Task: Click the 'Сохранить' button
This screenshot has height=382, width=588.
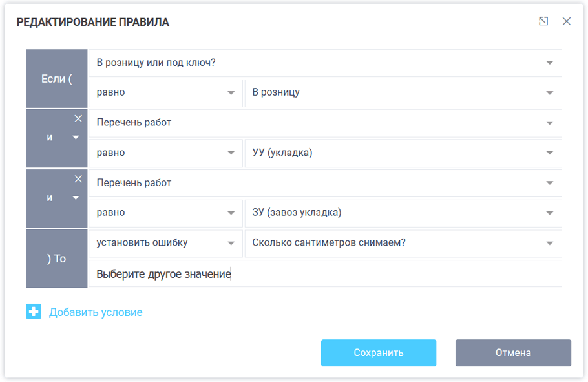Action: (378, 353)
